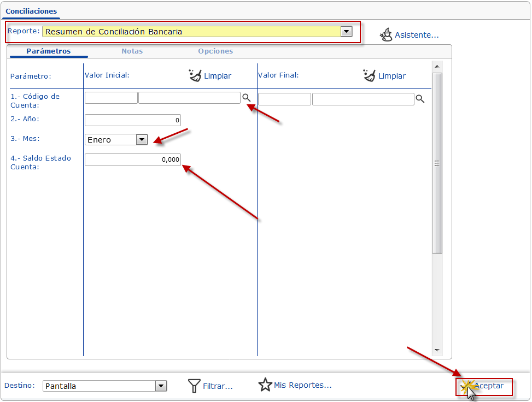Click the '4.- Saldo Estado Cuenta:' label
The width and height of the screenshot is (532, 402).
point(40,162)
